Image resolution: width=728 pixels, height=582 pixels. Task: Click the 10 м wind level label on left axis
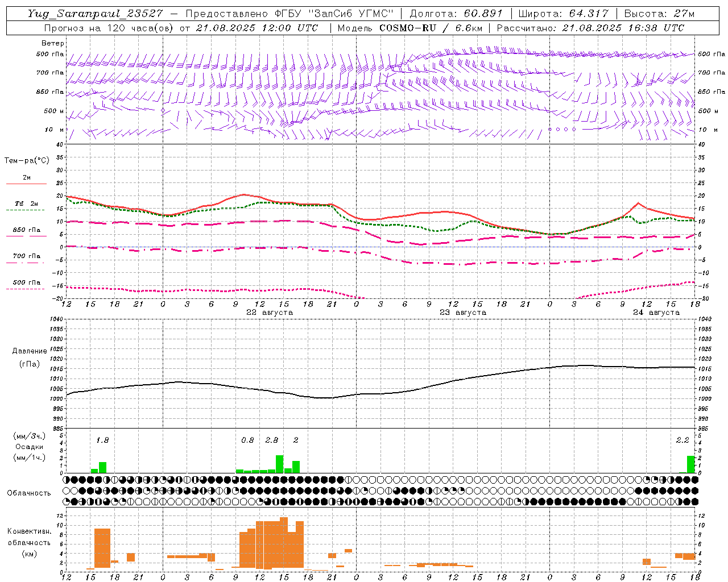tap(55, 130)
